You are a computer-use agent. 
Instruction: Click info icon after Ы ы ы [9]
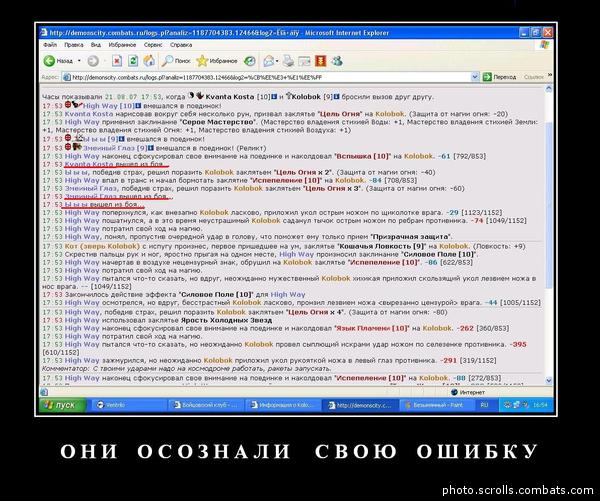[x=122, y=139]
